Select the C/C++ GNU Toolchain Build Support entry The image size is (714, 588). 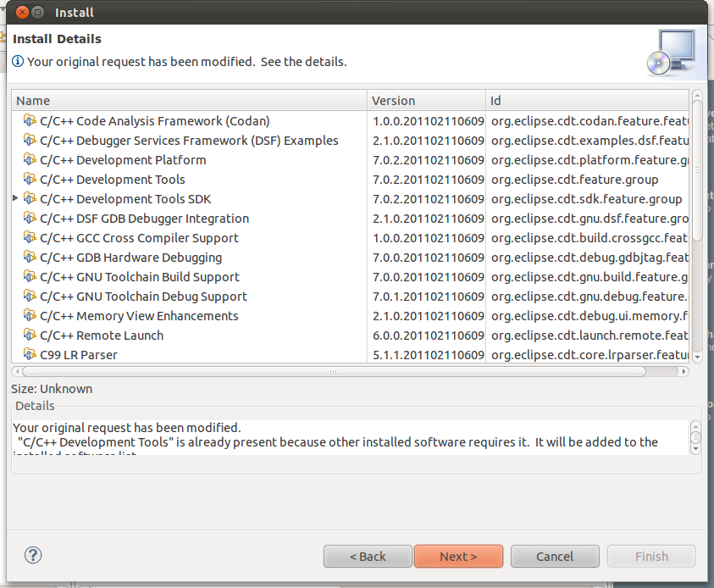[x=139, y=277]
